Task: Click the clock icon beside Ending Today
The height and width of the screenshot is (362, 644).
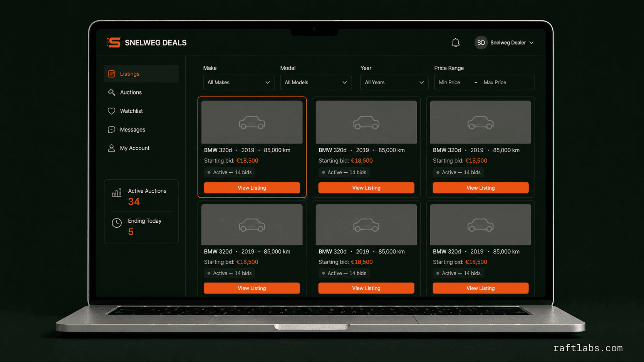Action: coord(117,223)
